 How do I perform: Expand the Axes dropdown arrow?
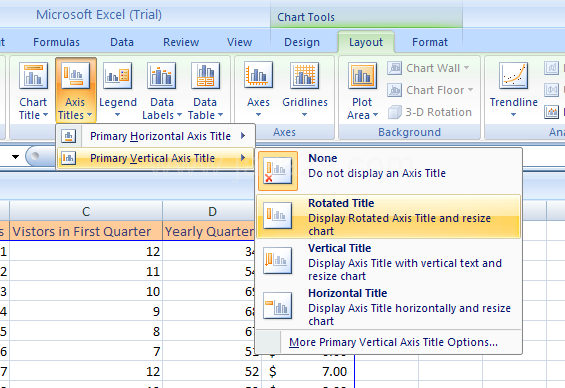tap(258, 115)
